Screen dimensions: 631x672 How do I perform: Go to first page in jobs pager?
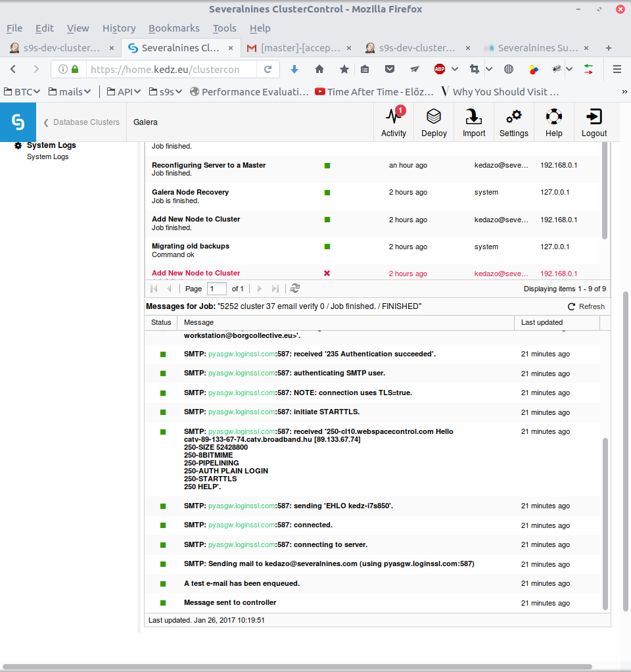[154, 289]
